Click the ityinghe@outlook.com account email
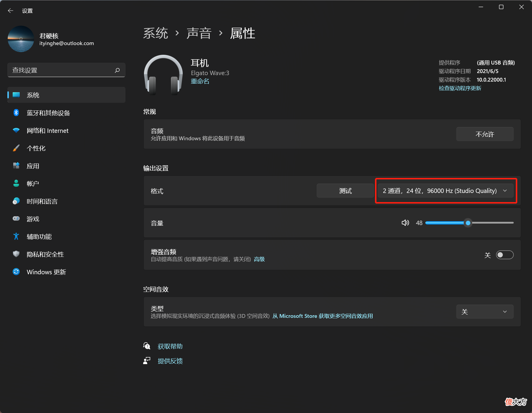This screenshot has width=532, height=413. (x=67, y=43)
